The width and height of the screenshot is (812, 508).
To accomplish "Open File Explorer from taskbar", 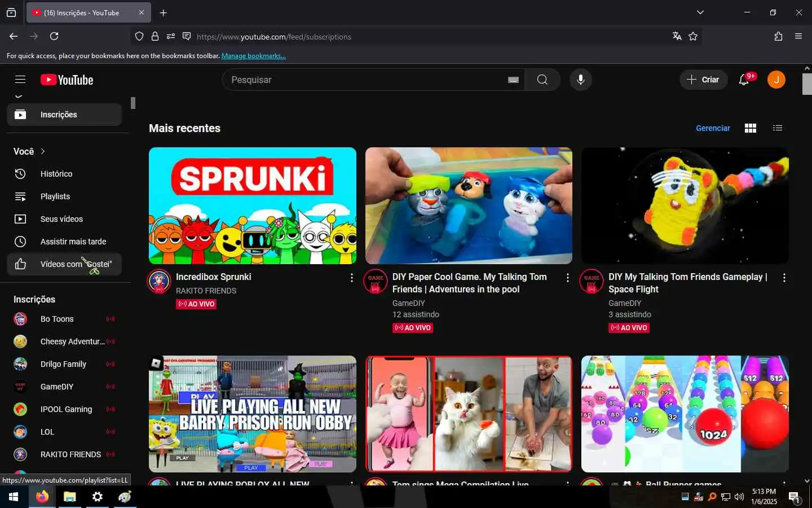I will point(69,497).
